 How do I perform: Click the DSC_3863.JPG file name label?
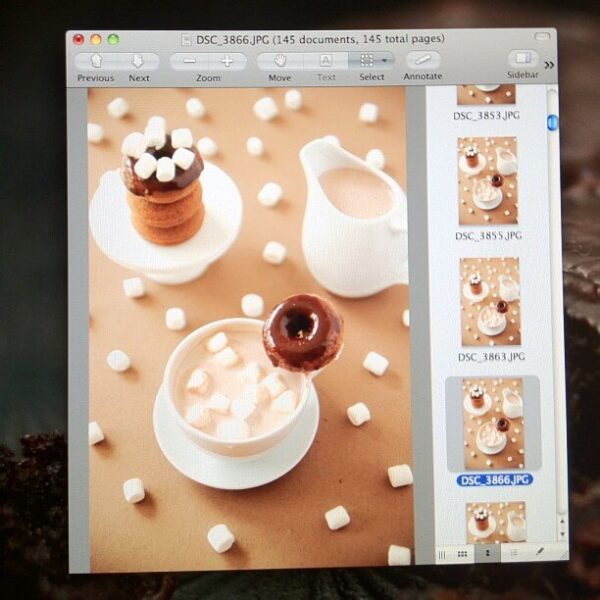pos(491,357)
